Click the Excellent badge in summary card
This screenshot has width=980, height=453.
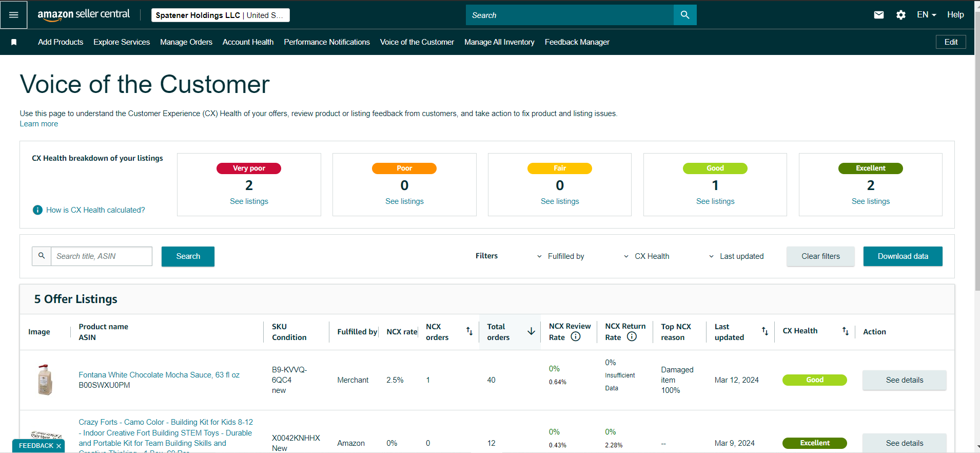coord(871,168)
